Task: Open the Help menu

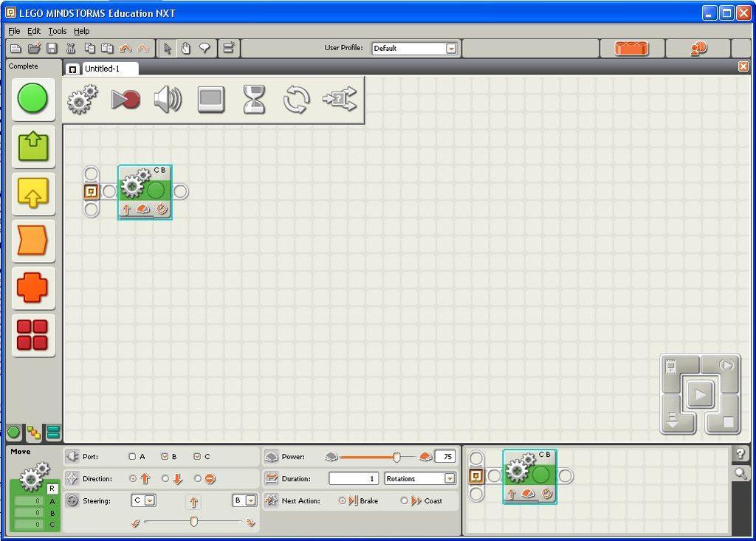Action: tap(81, 31)
